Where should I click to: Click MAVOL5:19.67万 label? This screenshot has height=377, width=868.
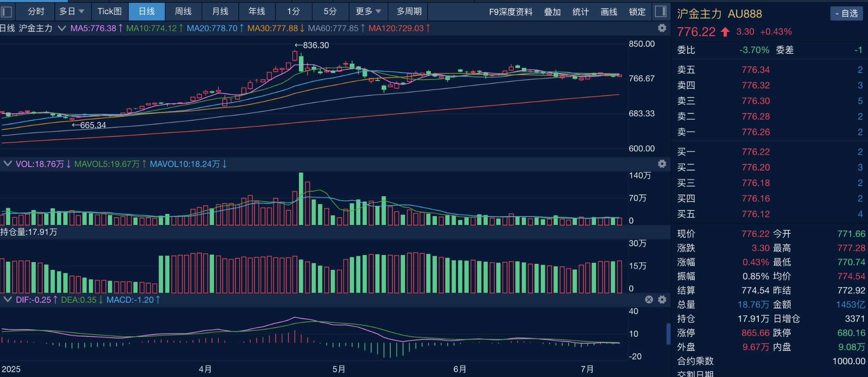110,164
